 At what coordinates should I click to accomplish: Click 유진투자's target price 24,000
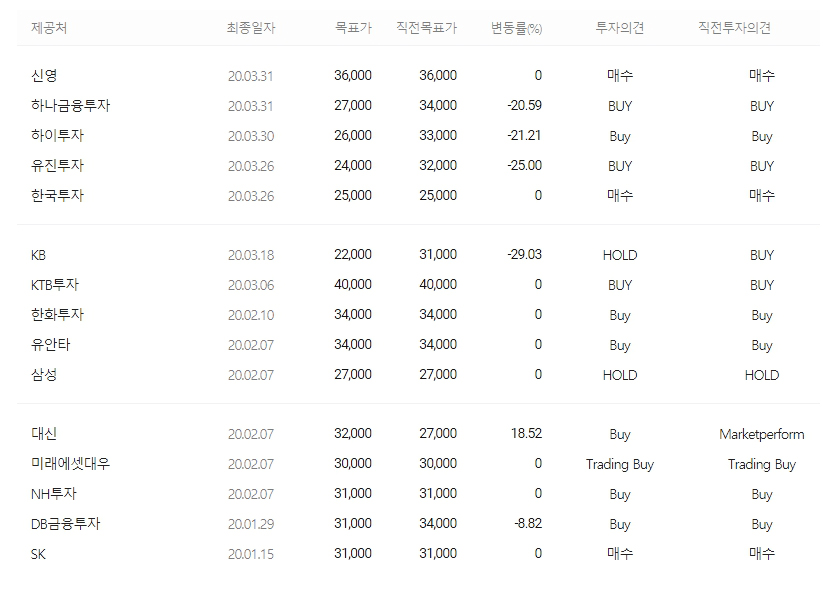353,166
